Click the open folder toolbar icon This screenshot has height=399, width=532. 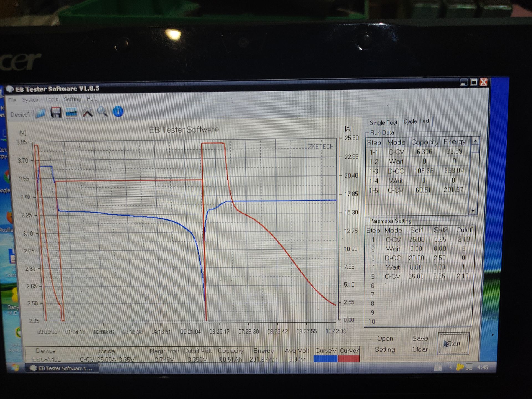[41, 113]
